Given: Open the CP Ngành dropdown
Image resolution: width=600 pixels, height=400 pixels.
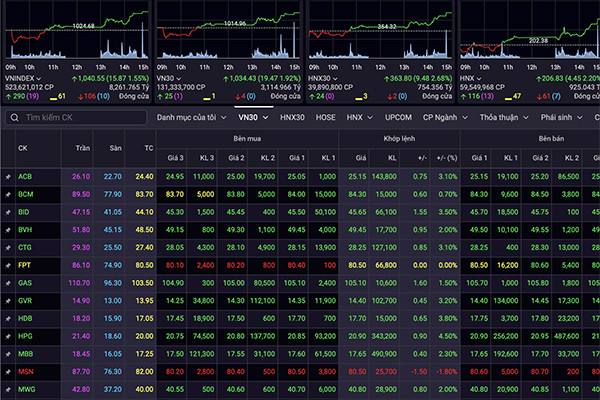Looking at the screenshot, I should pos(444,117).
